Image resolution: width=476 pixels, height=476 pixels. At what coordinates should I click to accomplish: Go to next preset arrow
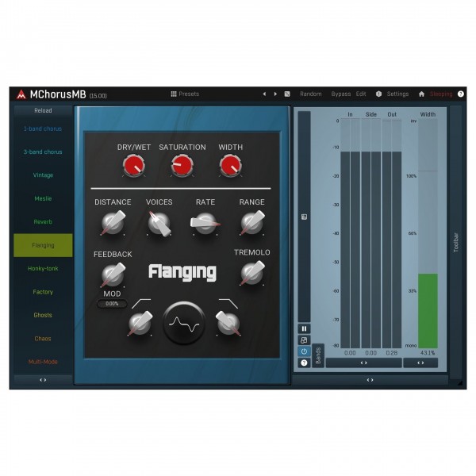[x=275, y=94]
